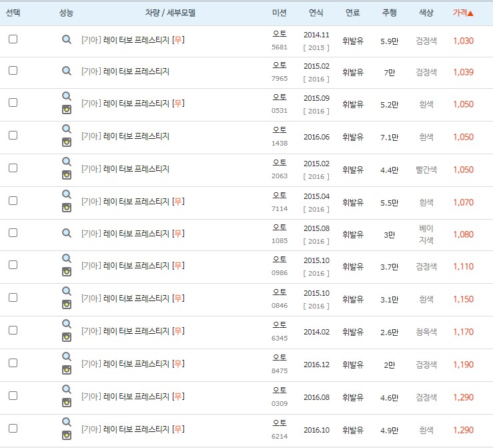Tick checkbox for the 1,190 car
Image resolution: width=493 pixels, height=448 pixels.
click(x=13, y=363)
